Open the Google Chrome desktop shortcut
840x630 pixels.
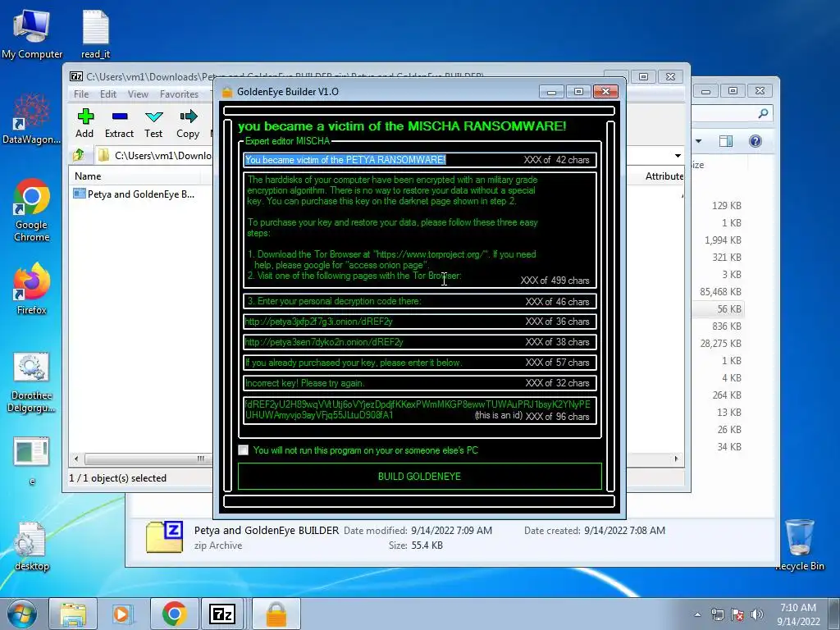point(32,210)
